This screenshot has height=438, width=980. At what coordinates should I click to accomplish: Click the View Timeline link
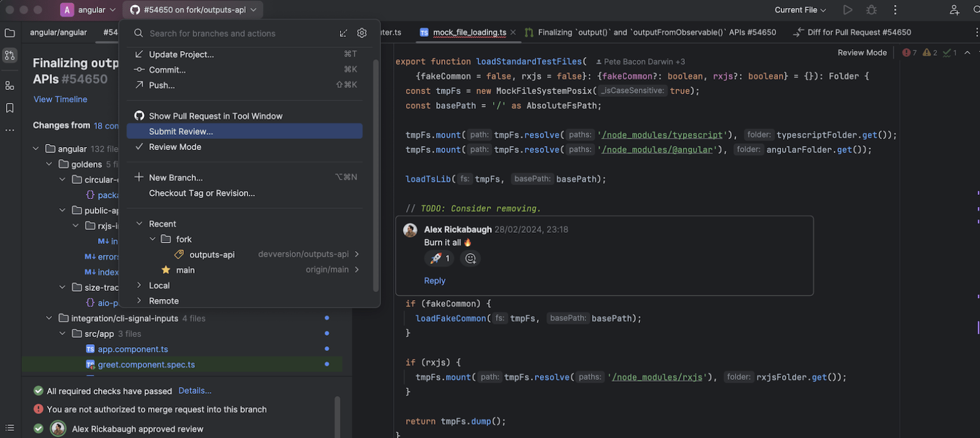[x=60, y=99]
